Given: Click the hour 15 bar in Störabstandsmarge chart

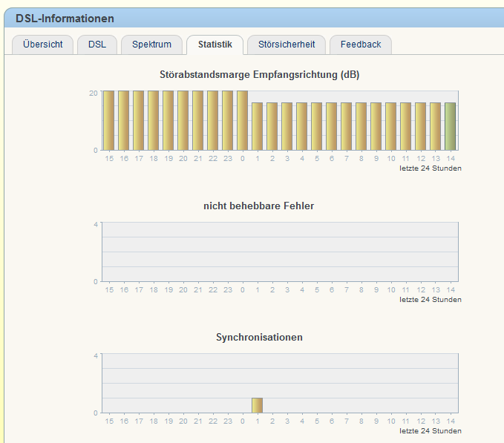Looking at the screenshot, I should pyautogui.click(x=108, y=120).
